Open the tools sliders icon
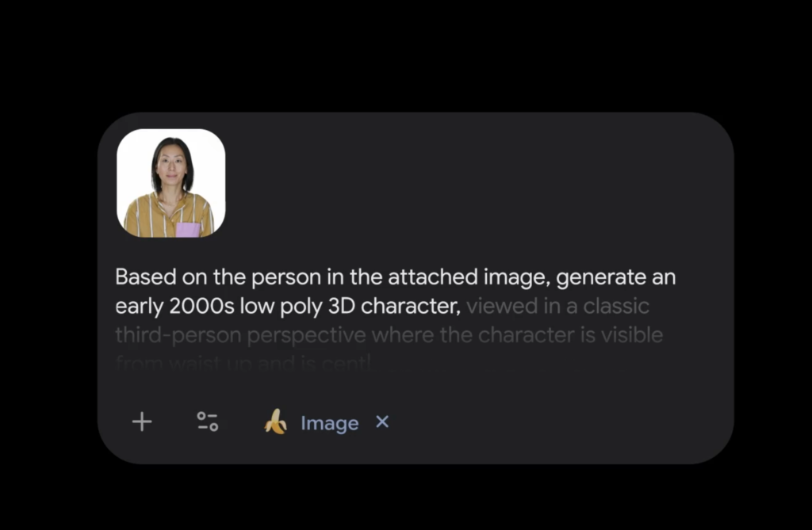This screenshot has height=530, width=812. [x=208, y=421]
